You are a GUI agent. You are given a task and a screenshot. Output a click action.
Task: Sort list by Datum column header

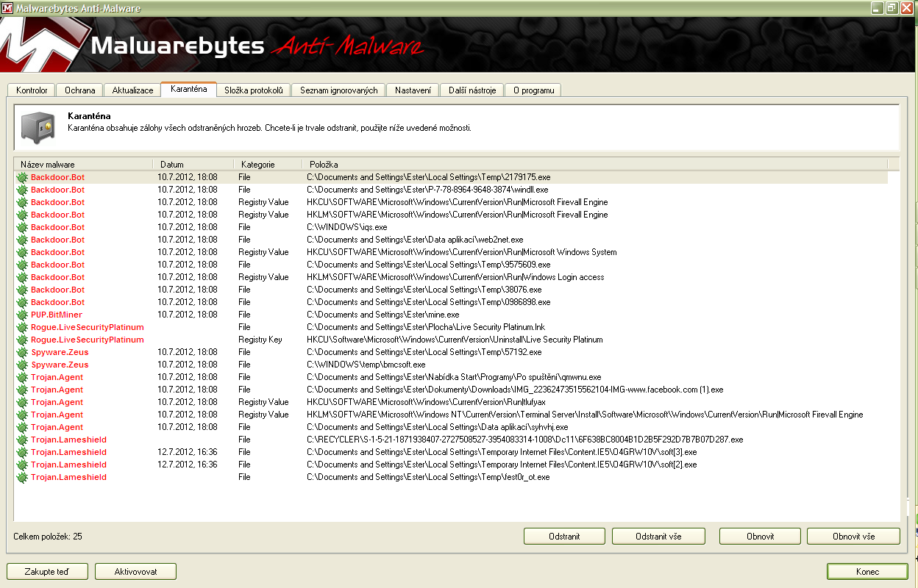coord(193,165)
